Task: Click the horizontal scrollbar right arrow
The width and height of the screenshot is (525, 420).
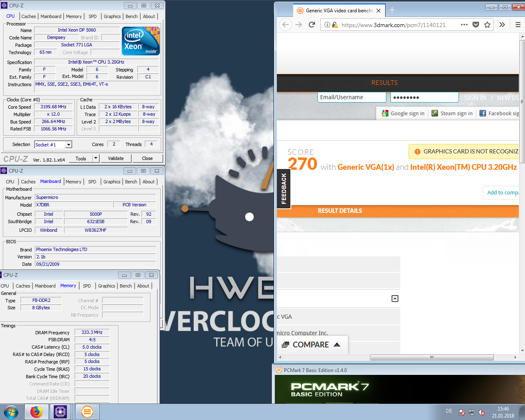Action: [515, 357]
